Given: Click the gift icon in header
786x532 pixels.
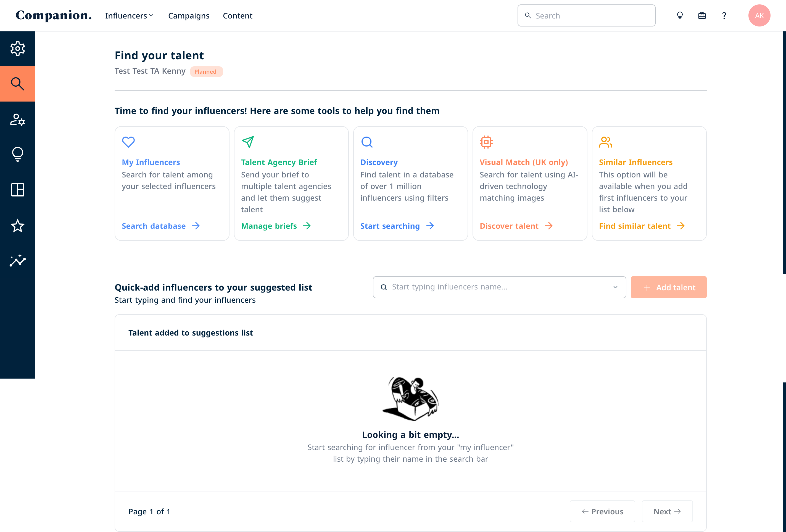Looking at the screenshot, I should click(x=702, y=15).
